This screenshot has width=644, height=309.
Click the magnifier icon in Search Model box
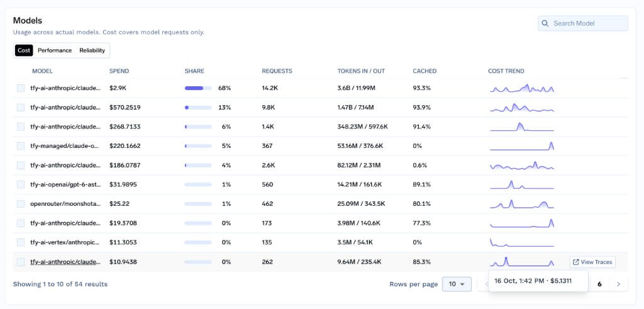point(545,23)
